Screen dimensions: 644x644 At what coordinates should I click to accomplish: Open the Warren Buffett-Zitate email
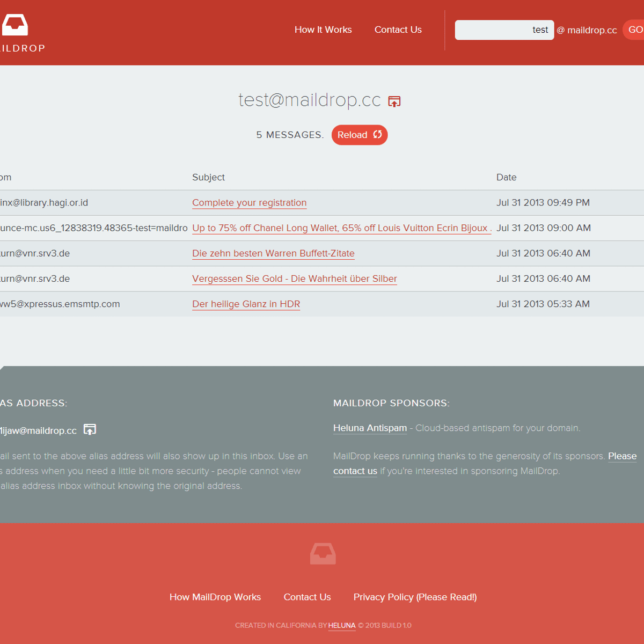click(273, 253)
